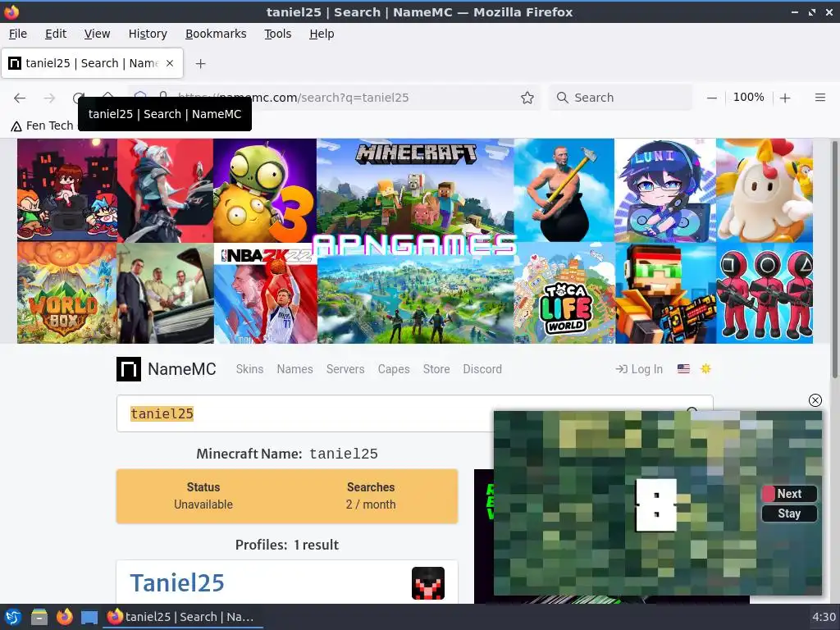
Task: Close the floating video ad
Action: coord(815,400)
